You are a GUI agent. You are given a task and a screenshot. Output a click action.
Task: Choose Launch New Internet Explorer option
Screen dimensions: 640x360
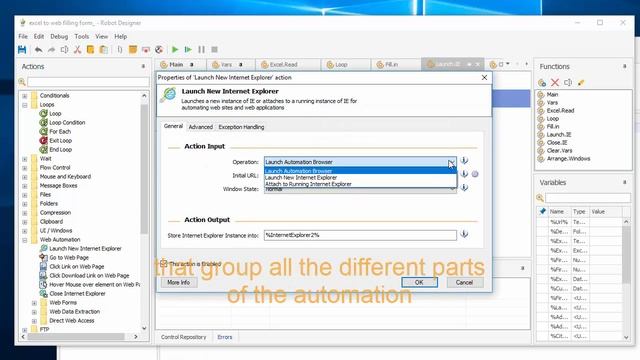(360, 178)
